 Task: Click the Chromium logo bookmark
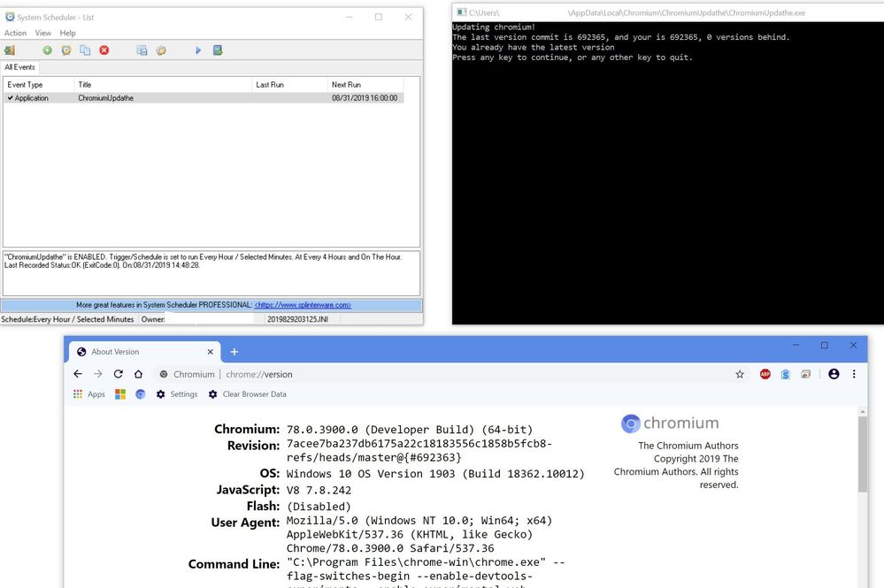tap(141, 394)
